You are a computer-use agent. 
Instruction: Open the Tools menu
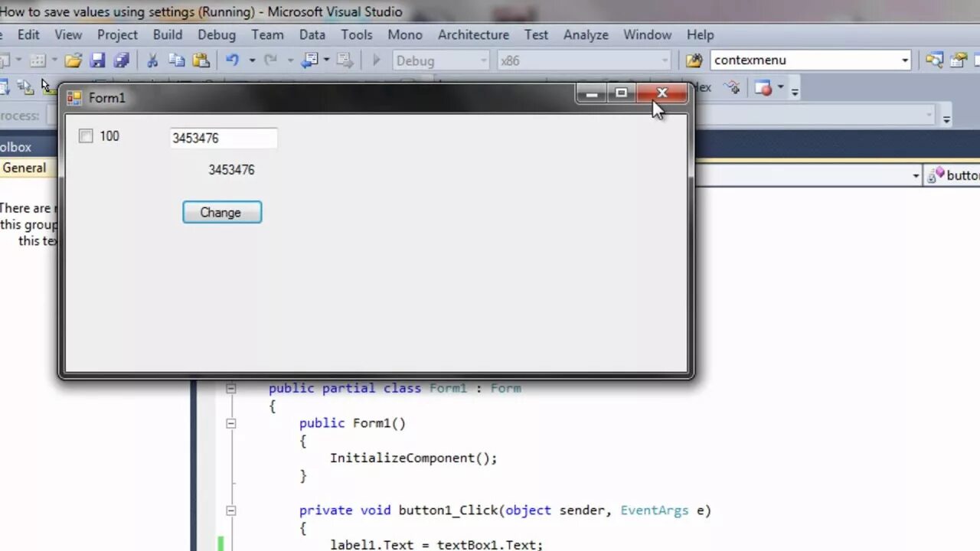[x=357, y=34]
